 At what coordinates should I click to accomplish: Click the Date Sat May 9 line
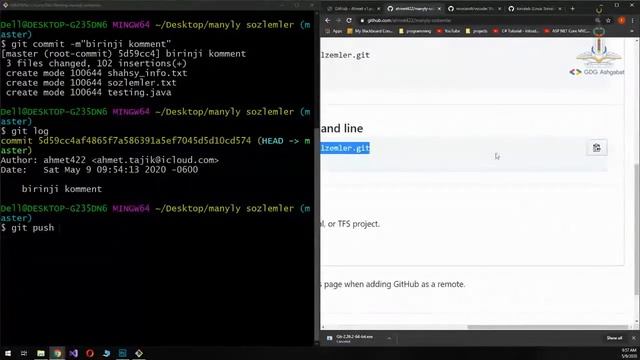[x=99, y=170]
